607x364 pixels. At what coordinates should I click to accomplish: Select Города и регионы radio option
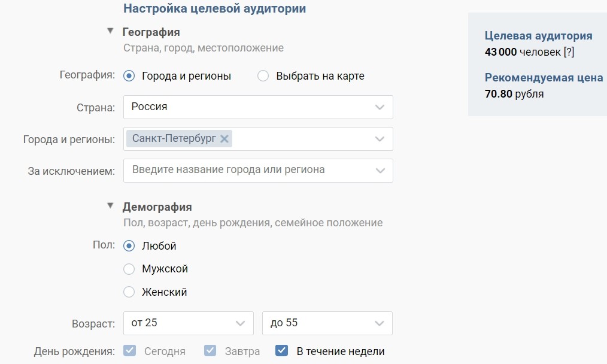tap(129, 75)
